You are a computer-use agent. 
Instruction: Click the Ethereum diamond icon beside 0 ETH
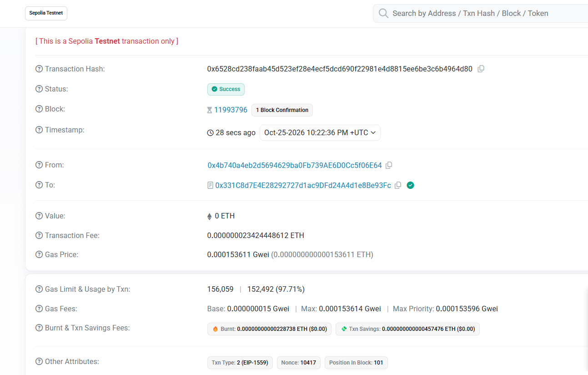tap(210, 216)
